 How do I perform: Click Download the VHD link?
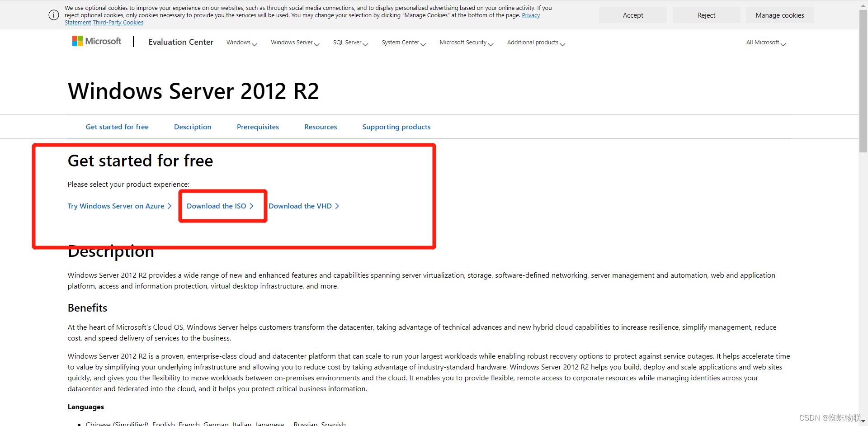pyautogui.click(x=304, y=206)
